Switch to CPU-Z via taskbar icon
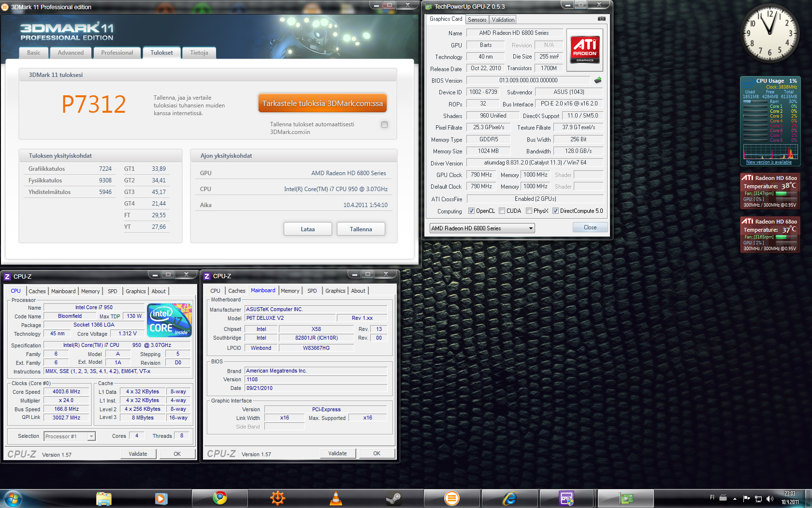 (x=567, y=498)
